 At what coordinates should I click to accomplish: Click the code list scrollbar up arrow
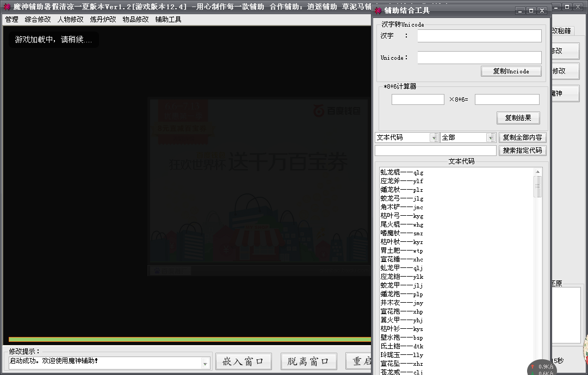(x=538, y=172)
